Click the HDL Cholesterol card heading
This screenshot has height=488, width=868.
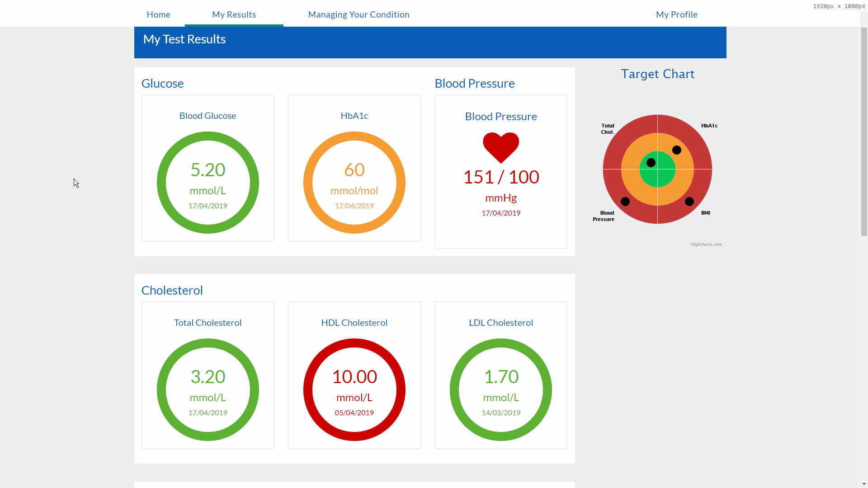(354, 323)
